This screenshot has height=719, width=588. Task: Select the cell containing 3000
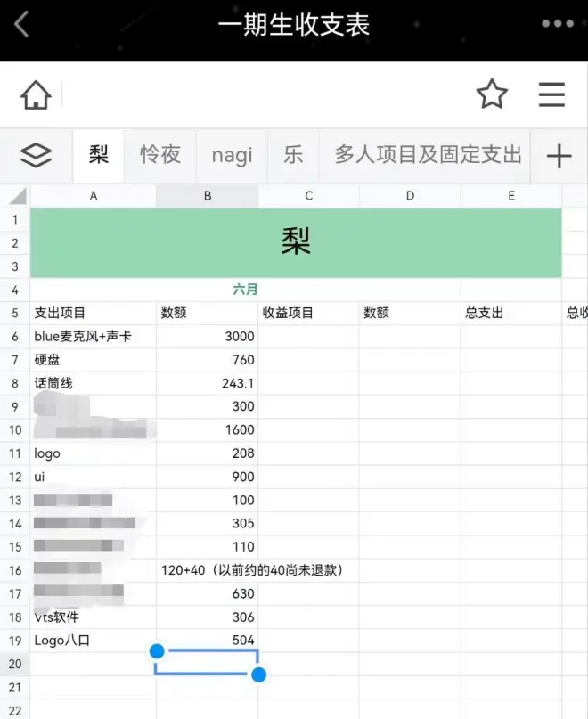207,337
